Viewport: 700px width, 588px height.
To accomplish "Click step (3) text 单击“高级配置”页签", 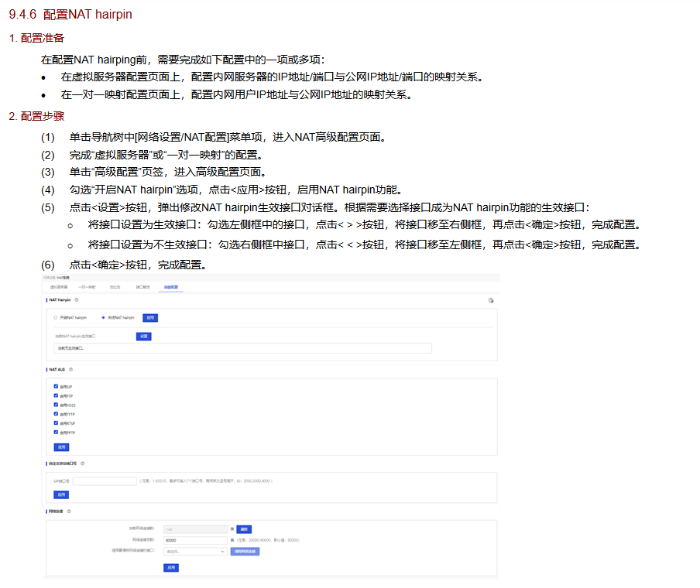I will (117, 173).
